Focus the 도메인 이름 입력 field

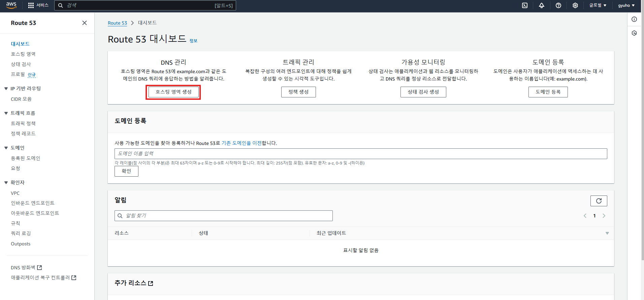[361, 154]
